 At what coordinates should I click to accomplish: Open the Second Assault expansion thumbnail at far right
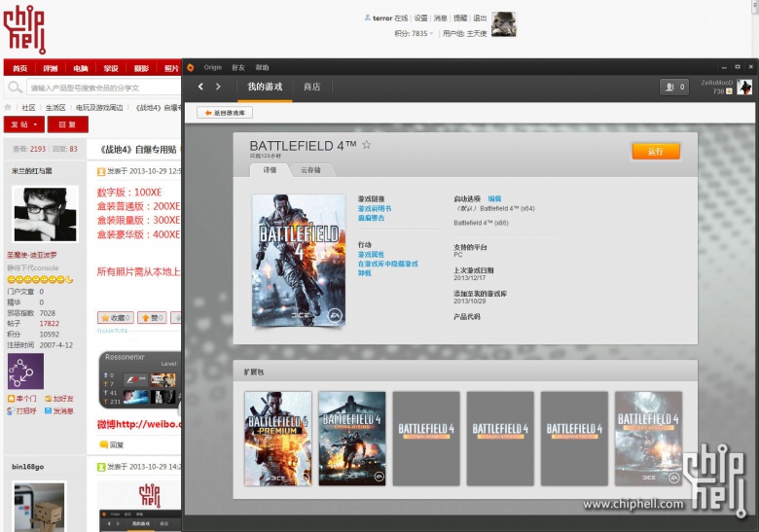coord(648,439)
